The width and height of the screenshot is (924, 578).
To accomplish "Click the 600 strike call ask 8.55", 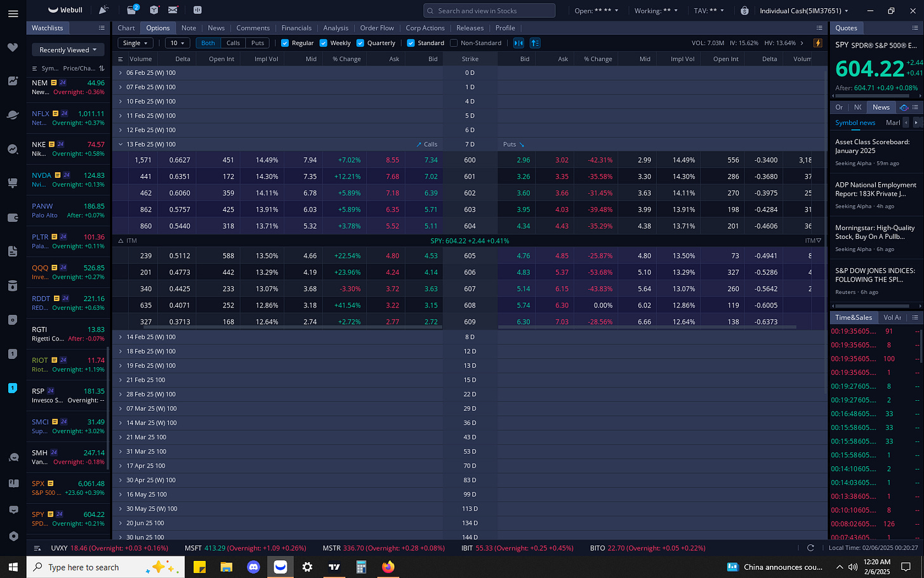I will (392, 160).
